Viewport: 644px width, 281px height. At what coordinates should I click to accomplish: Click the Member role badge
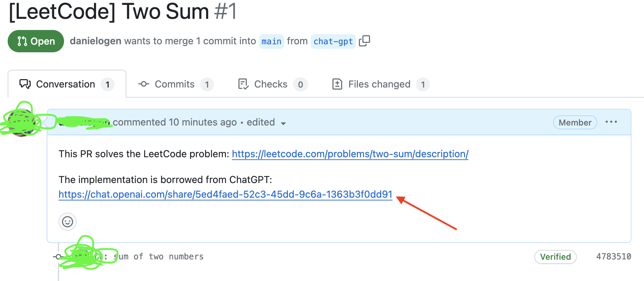[575, 122]
